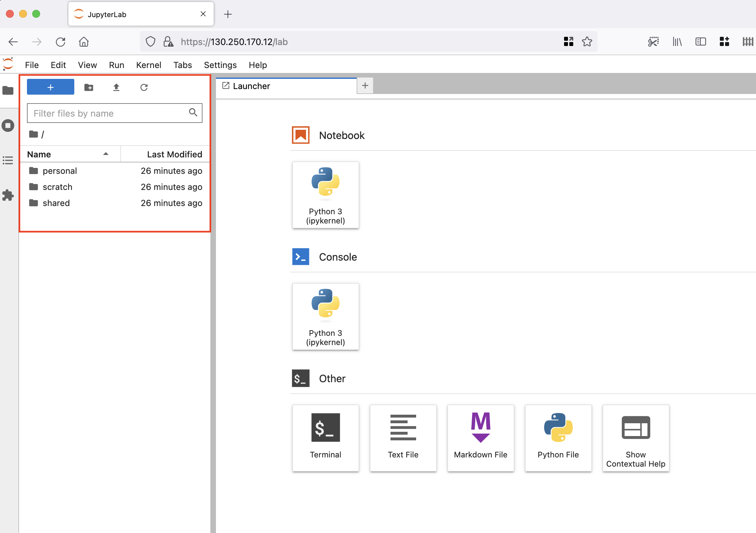Launch a Python 3 (ipykernel) Console
This screenshot has height=533, width=756.
[x=325, y=316]
